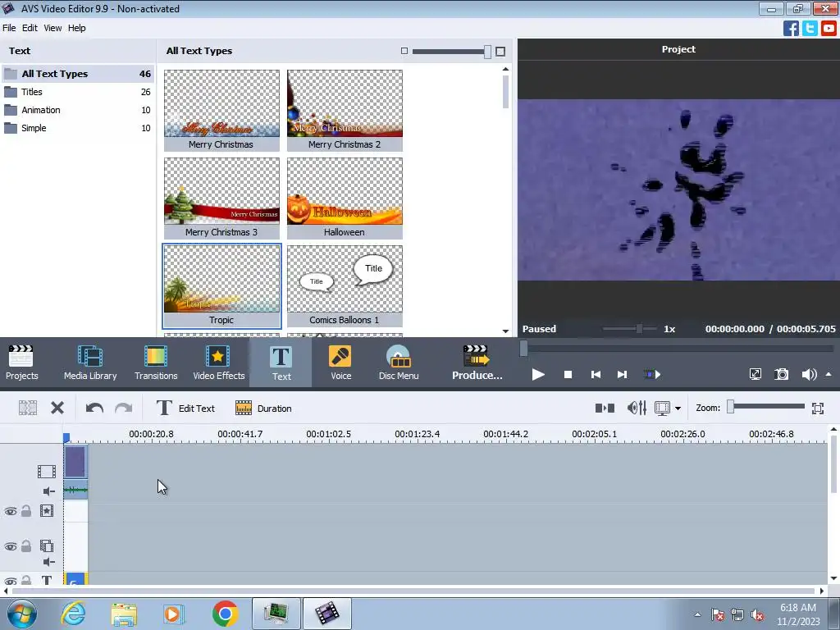Click the large thumbnails icon
This screenshot has width=840, height=630.
(x=500, y=52)
